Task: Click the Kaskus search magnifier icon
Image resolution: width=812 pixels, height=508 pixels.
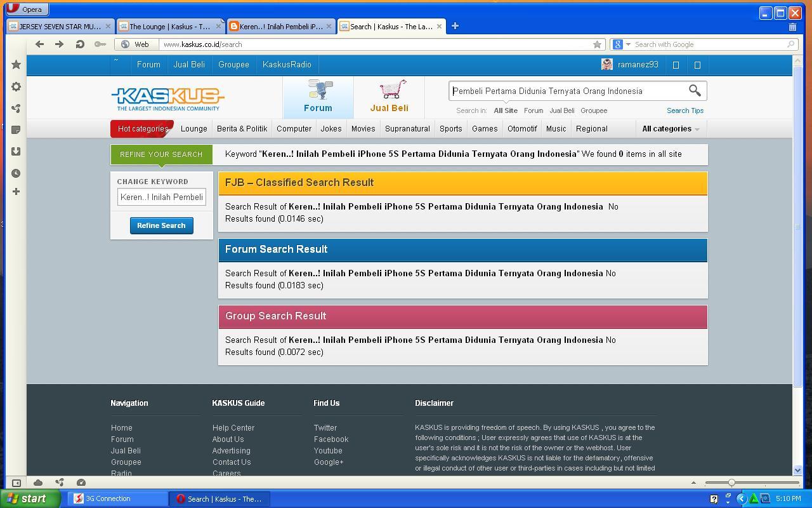Action: coord(695,91)
